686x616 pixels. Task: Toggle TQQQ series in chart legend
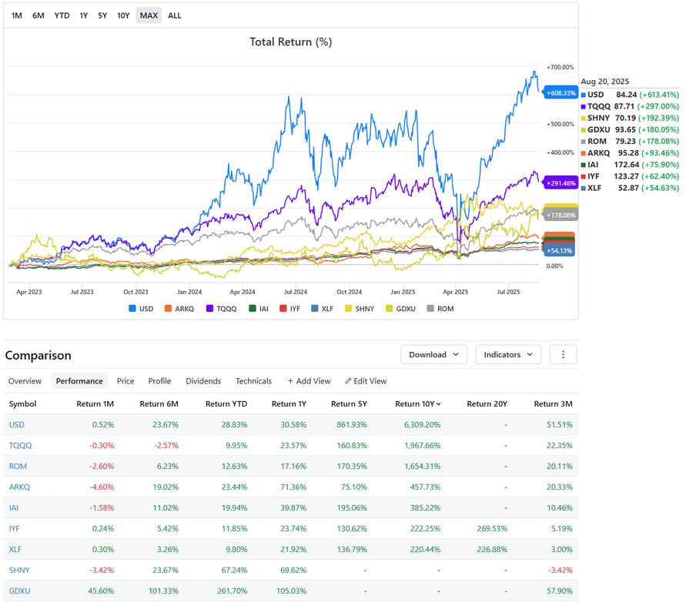[x=222, y=309]
